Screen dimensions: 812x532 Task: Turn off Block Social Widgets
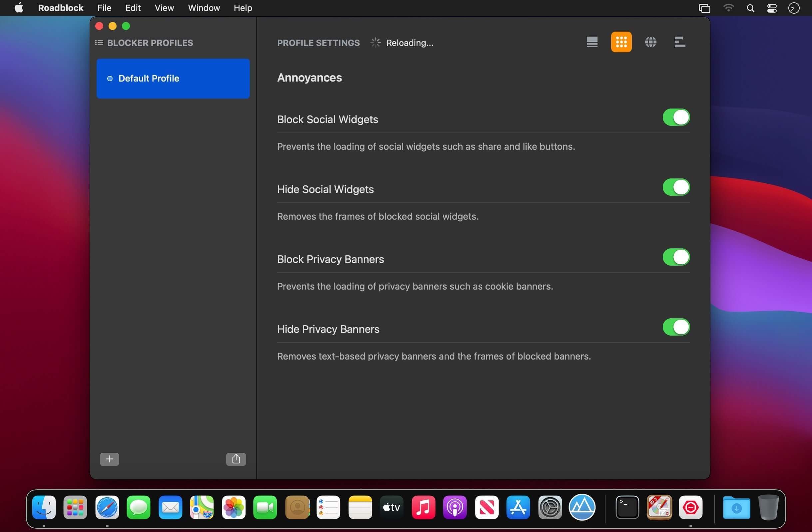[x=676, y=117]
